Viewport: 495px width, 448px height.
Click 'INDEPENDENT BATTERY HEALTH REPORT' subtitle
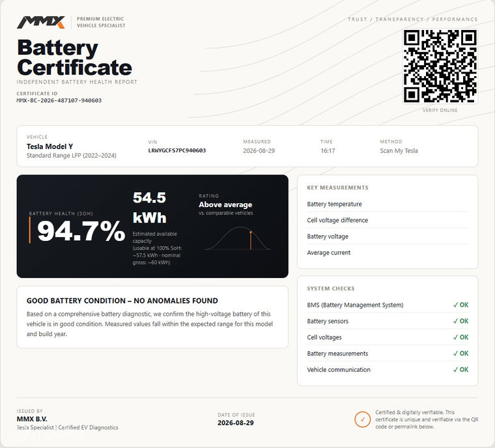point(77,82)
